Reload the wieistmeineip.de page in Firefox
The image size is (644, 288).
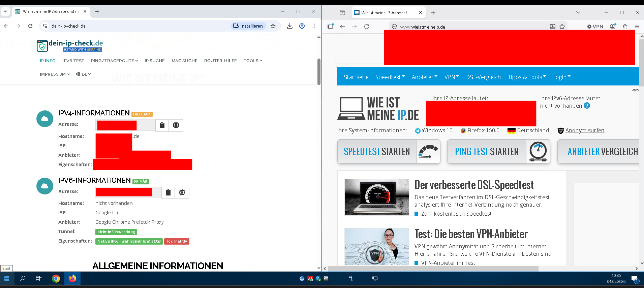pos(367,27)
